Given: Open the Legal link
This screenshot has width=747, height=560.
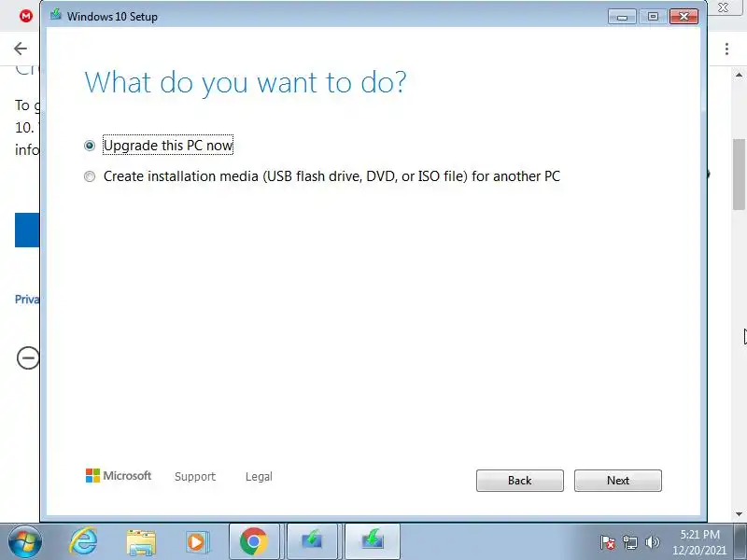Looking at the screenshot, I should point(259,477).
